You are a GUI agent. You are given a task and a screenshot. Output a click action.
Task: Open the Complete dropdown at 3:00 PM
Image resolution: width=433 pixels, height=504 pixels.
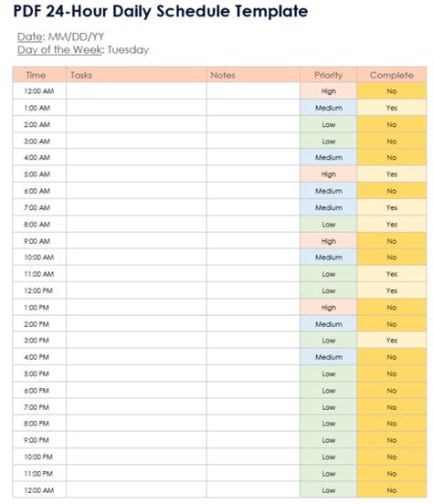(x=392, y=340)
